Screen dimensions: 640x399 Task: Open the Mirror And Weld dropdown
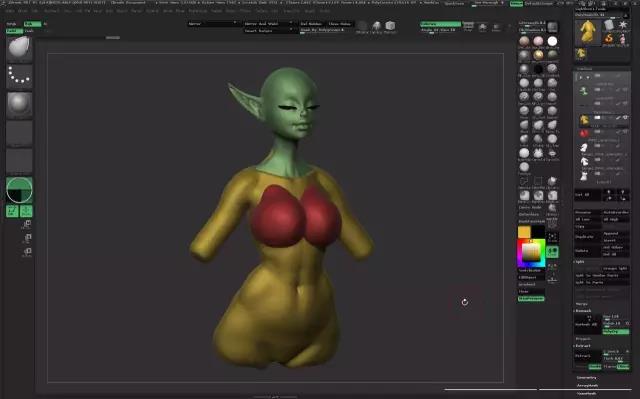click(x=269, y=24)
